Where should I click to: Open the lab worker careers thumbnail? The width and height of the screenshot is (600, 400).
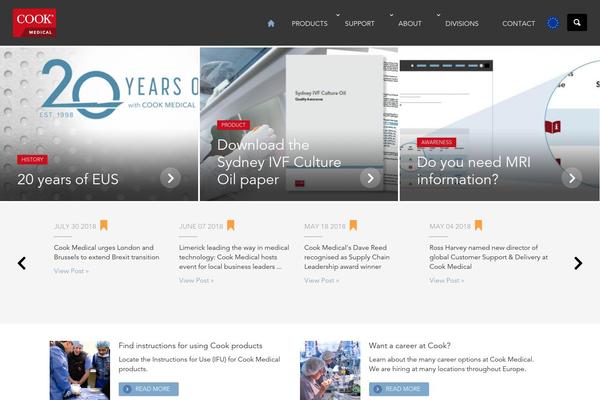(330, 370)
